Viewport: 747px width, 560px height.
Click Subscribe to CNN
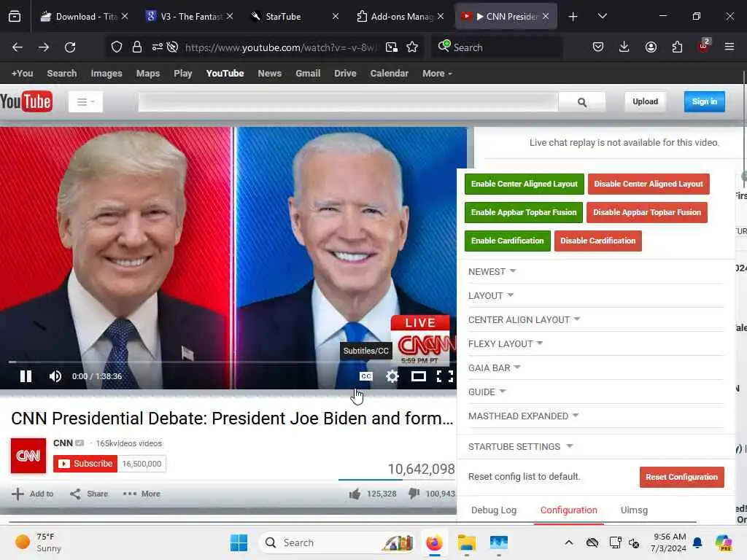click(86, 464)
